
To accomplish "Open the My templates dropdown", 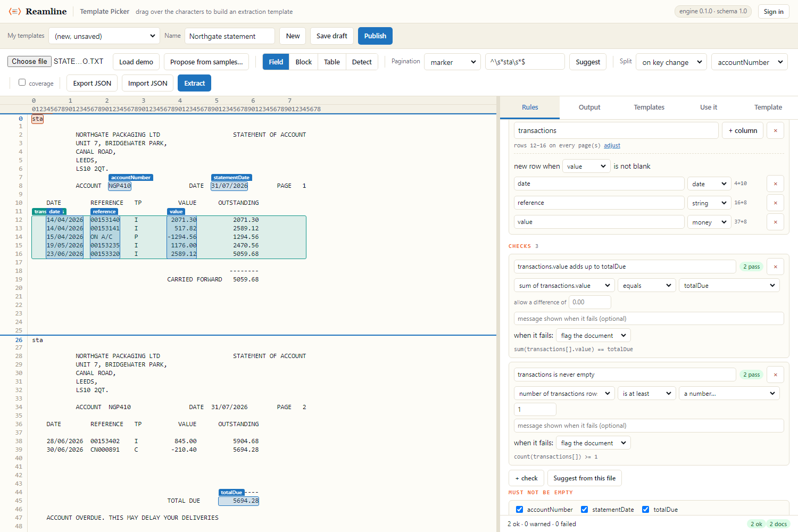I will click(104, 36).
